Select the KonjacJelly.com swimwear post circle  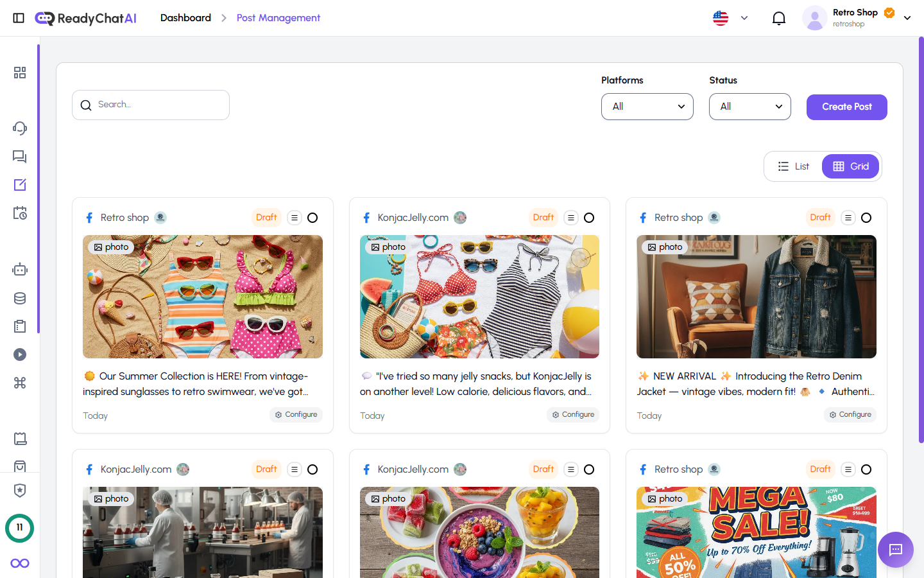pos(589,218)
